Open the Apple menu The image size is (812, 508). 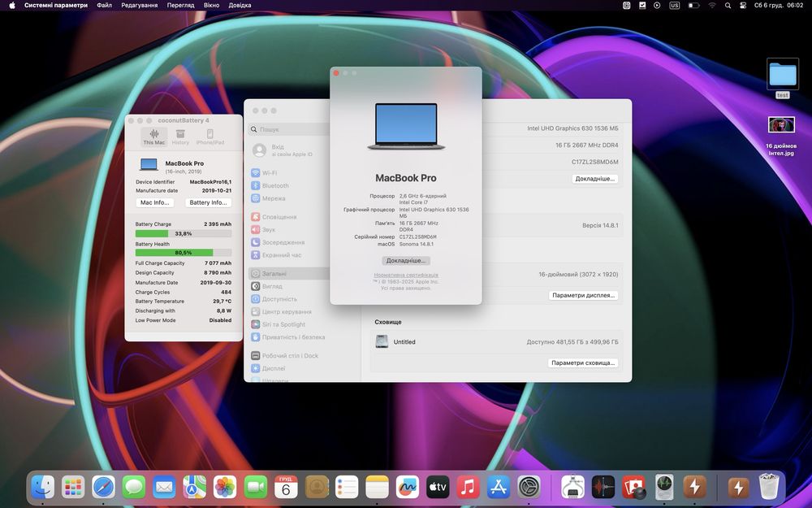pos(12,5)
